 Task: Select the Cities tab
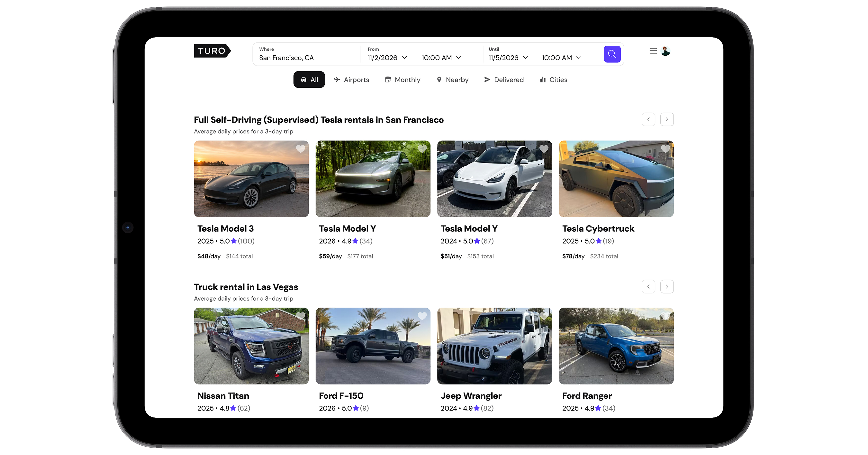coord(553,79)
